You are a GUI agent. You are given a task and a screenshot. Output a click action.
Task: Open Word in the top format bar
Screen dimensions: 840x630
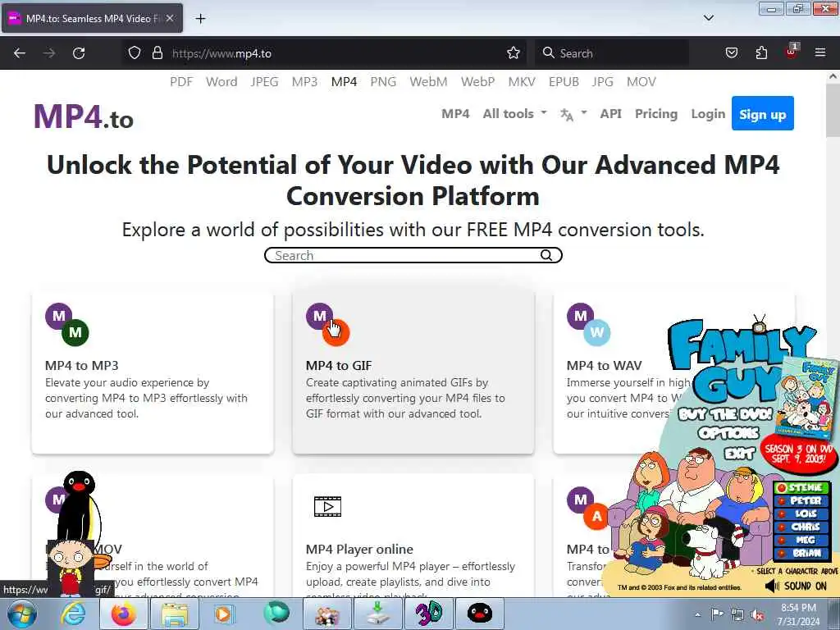(x=221, y=82)
